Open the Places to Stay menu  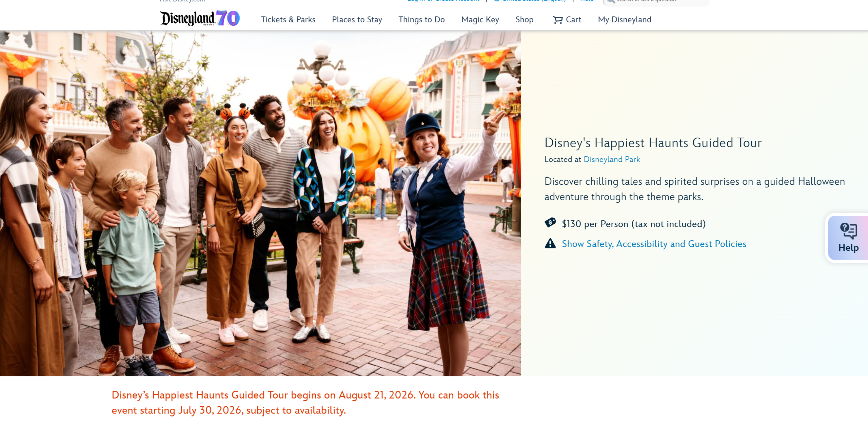coord(357,20)
